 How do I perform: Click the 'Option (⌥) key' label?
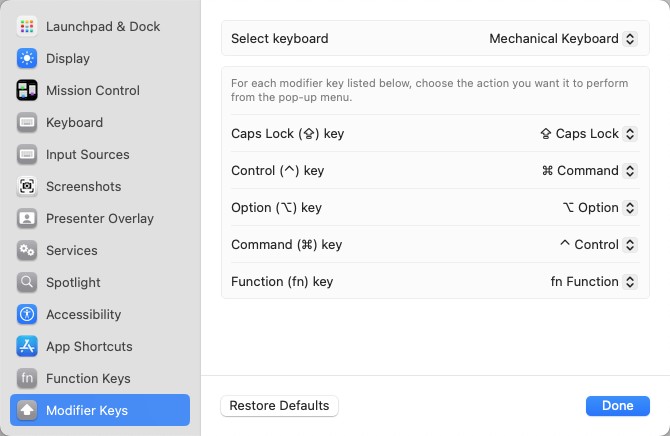tap(276, 208)
